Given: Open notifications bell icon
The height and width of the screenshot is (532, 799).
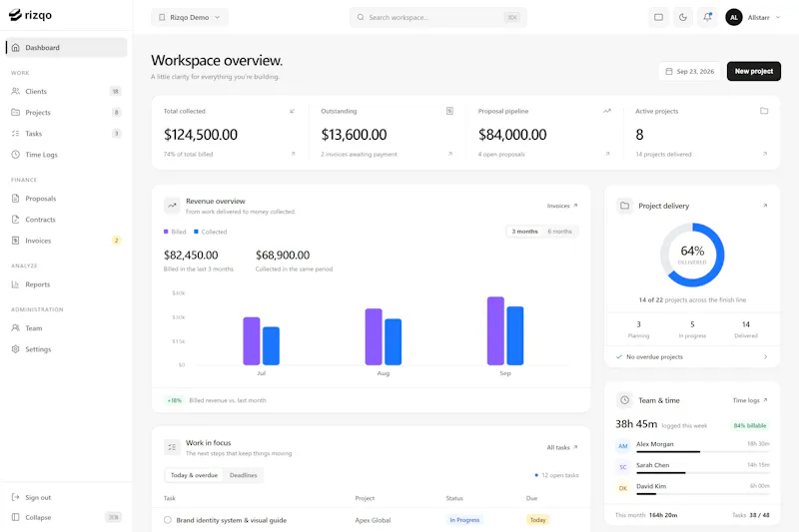Looking at the screenshot, I should (707, 17).
